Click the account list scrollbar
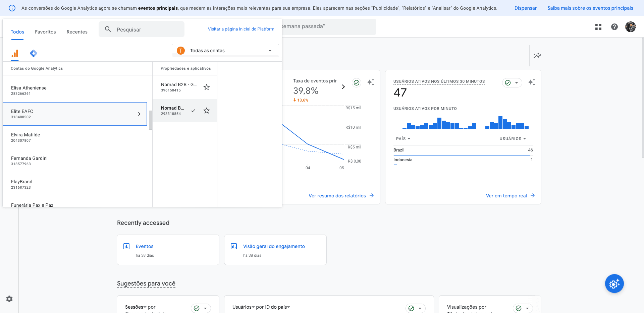The width and height of the screenshot is (644, 313). coord(151,120)
